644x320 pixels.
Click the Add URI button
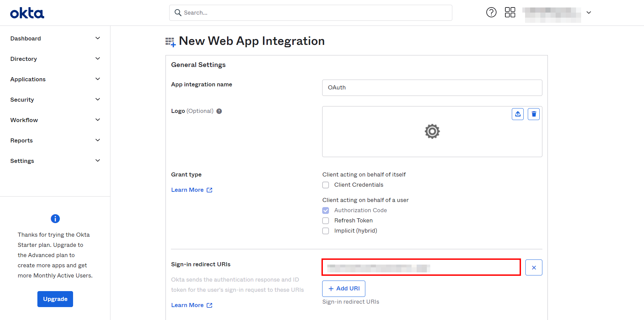(344, 288)
